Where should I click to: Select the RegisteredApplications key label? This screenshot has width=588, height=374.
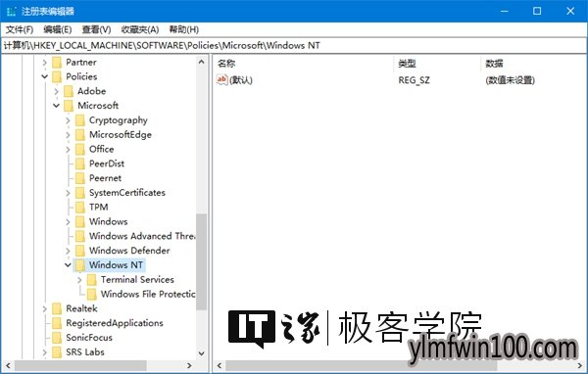coord(115,323)
